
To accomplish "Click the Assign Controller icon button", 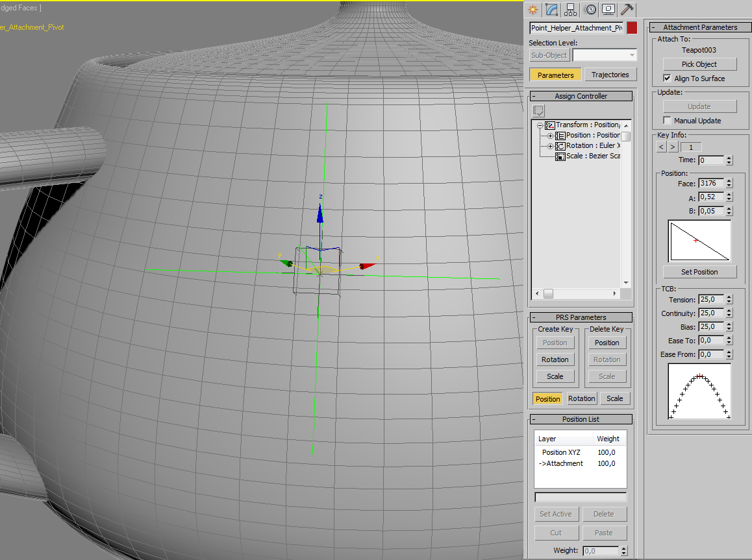I will (538, 111).
